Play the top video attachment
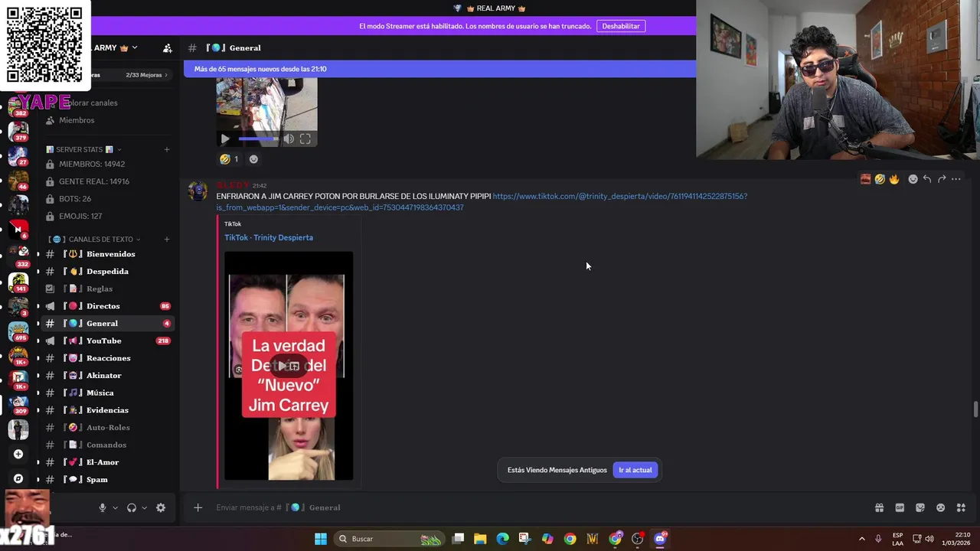Screen dimensions: 980x551 coord(224,139)
